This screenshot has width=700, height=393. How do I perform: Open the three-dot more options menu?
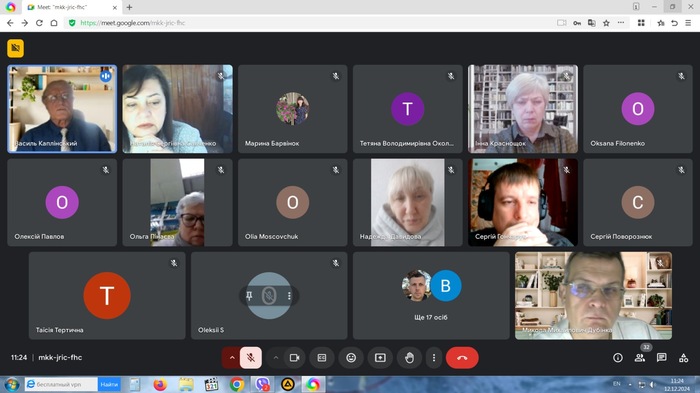[x=433, y=358]
